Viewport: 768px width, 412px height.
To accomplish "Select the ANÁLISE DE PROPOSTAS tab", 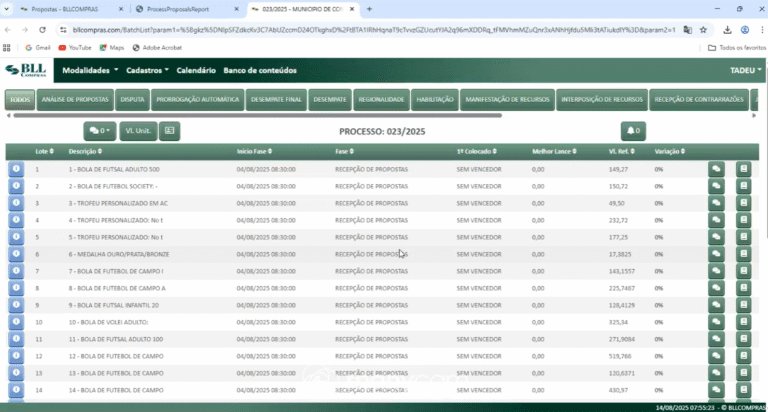I will tap(75, 99).
